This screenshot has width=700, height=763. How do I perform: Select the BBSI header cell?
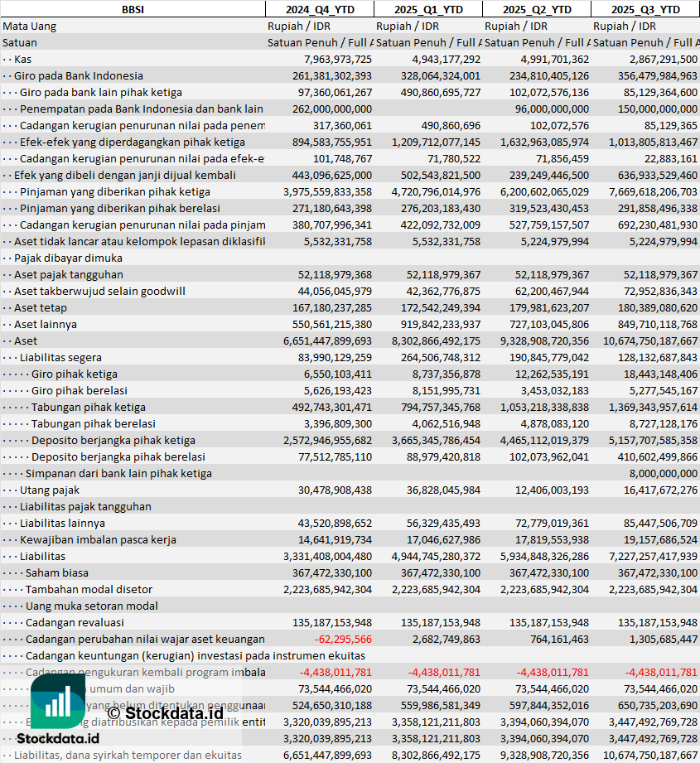[133, 9]
